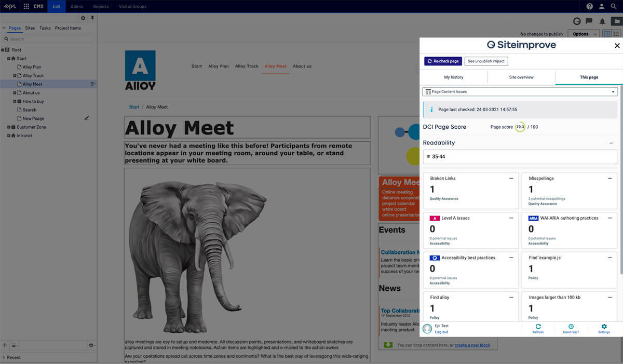Pin the navigation pane

click(x=92, y=18)
